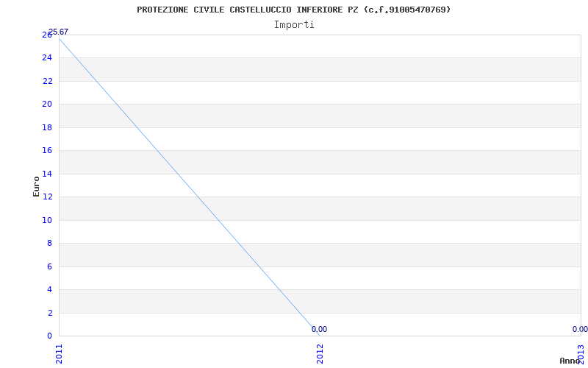Click the 8 tick on y-axis
This screenshot has height=368, width=588.
pos(50,244)
